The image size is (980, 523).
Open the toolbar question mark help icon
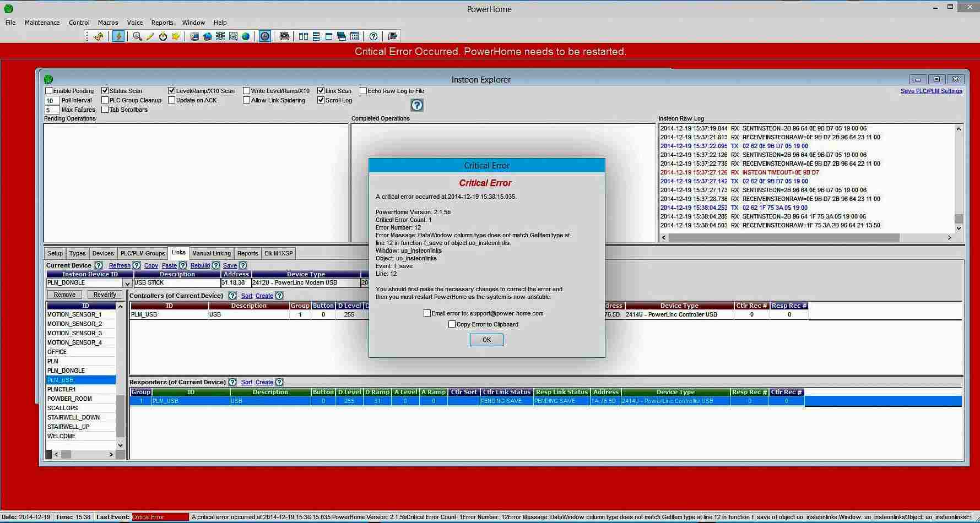pos(373,36)
